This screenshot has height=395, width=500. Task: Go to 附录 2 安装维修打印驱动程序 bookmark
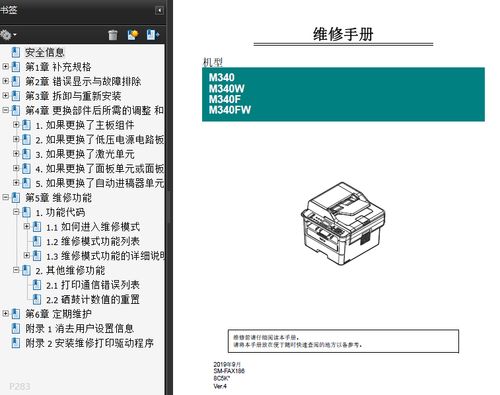pyautogui.click(x=90, y=343)
